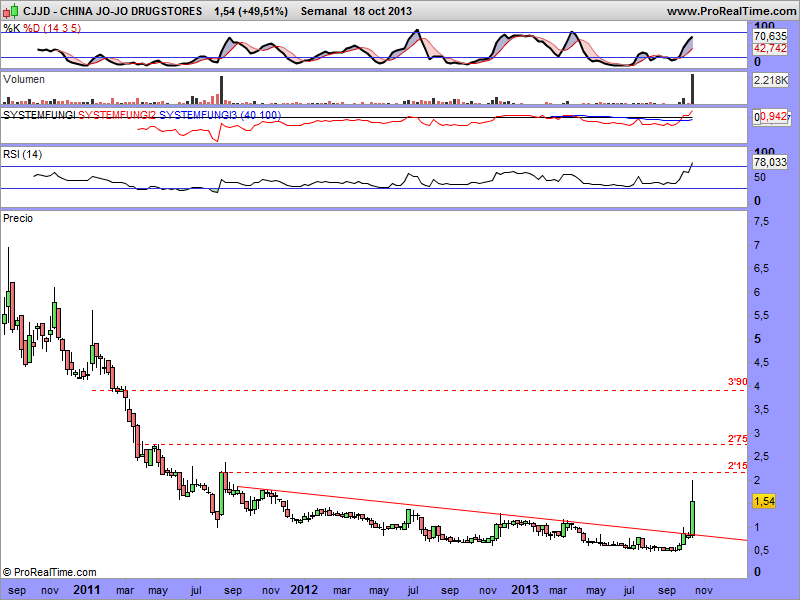Click the 2'75 resistance level label
The width and height of the screenshot is (800, 600).
click(x=737, y=439)
